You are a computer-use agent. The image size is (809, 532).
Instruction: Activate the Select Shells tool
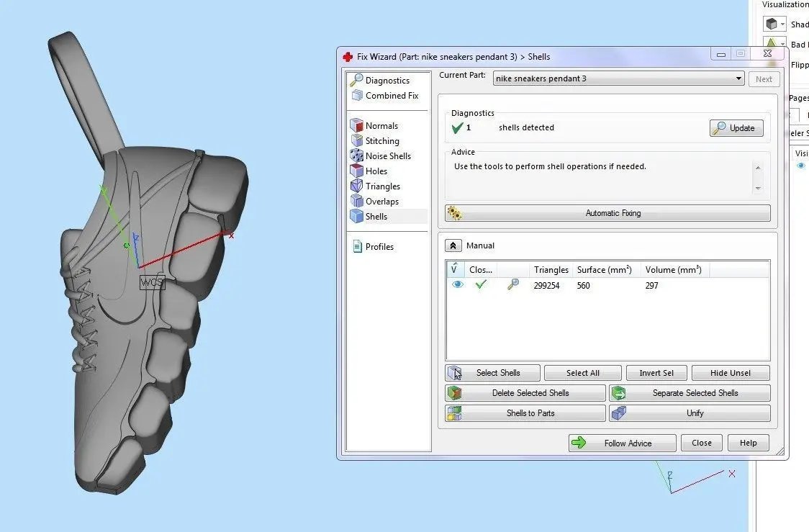492,373
